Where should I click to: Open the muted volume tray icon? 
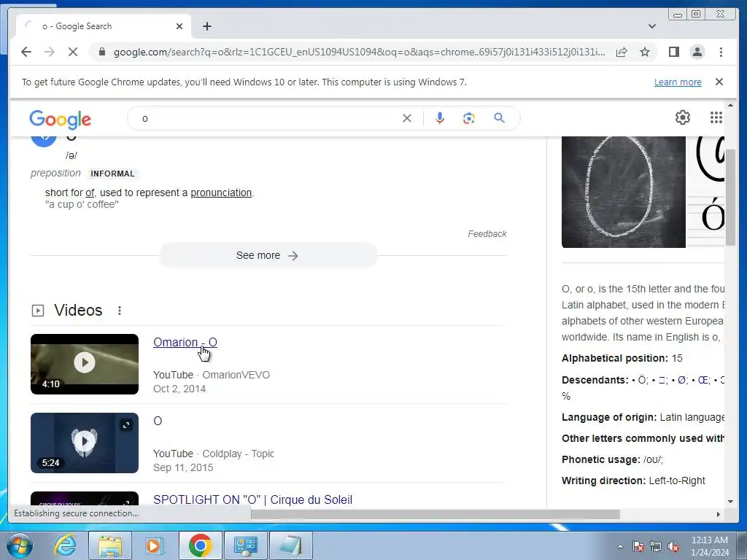point(673,546)
